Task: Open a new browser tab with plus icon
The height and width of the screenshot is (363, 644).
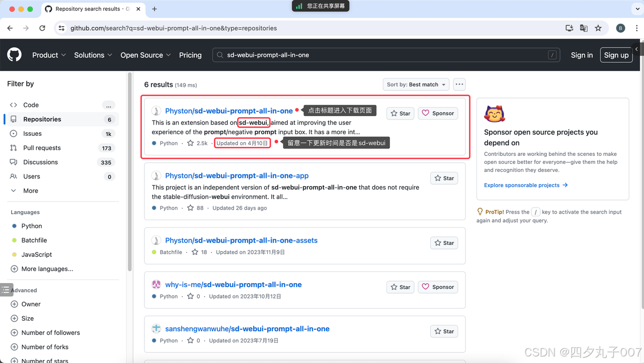Action: point(154,9)
